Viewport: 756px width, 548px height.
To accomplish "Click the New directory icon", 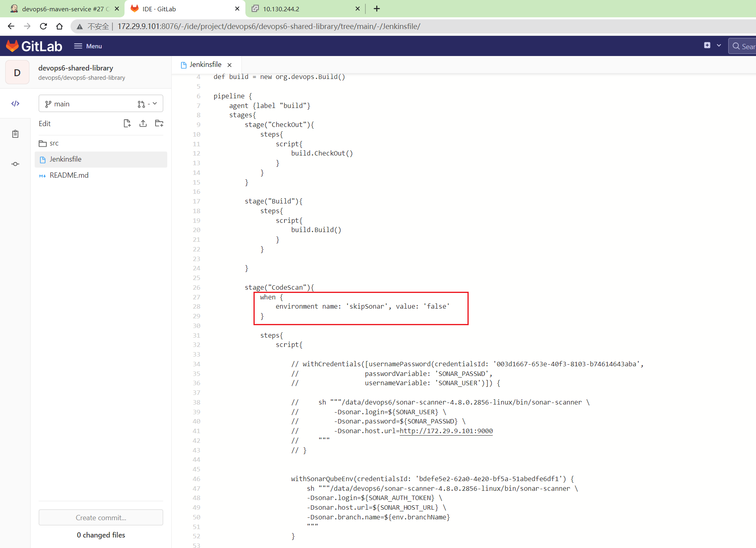I will [x=159, y=123].
